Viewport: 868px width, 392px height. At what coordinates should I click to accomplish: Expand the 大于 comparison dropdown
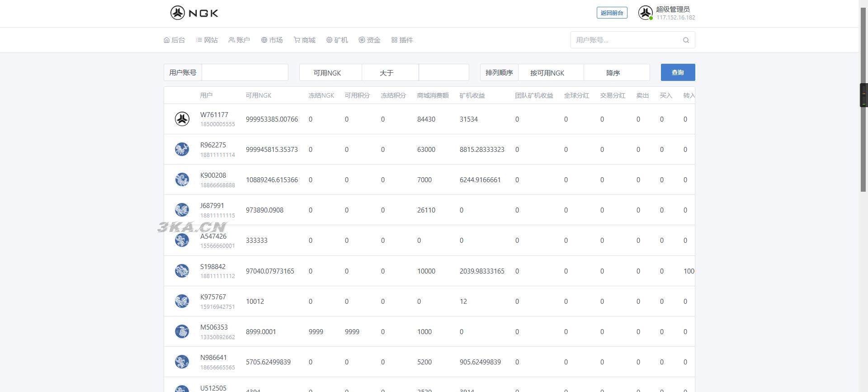coord(390,73)
